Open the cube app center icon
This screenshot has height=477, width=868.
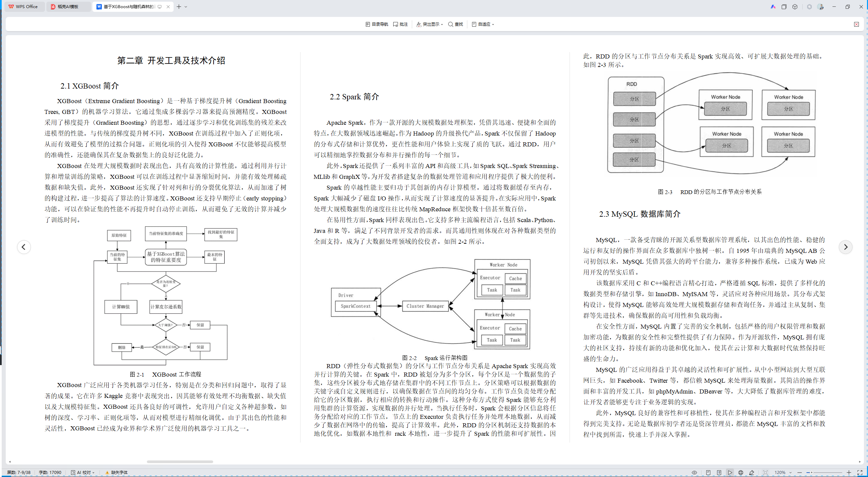tap(795, 6)
